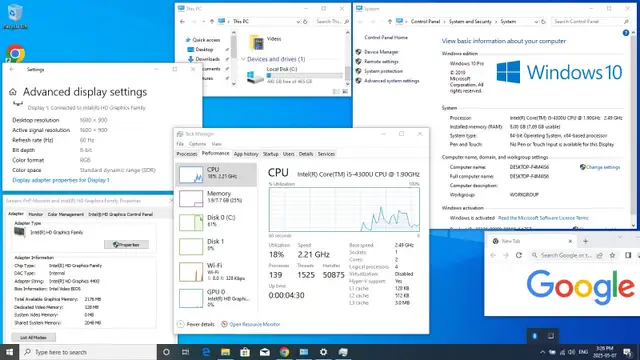This screenshot has height=360, width=640.
Task: Click the taskbar search box
Action: pos(88,352)
